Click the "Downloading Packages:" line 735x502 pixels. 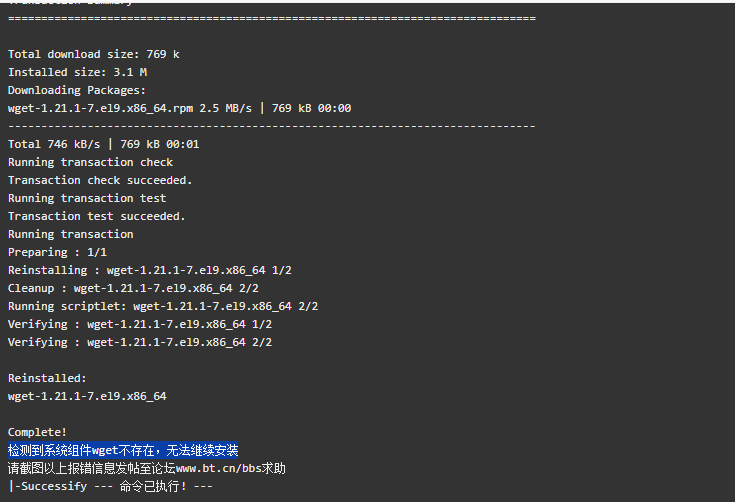tap(76, 90)
